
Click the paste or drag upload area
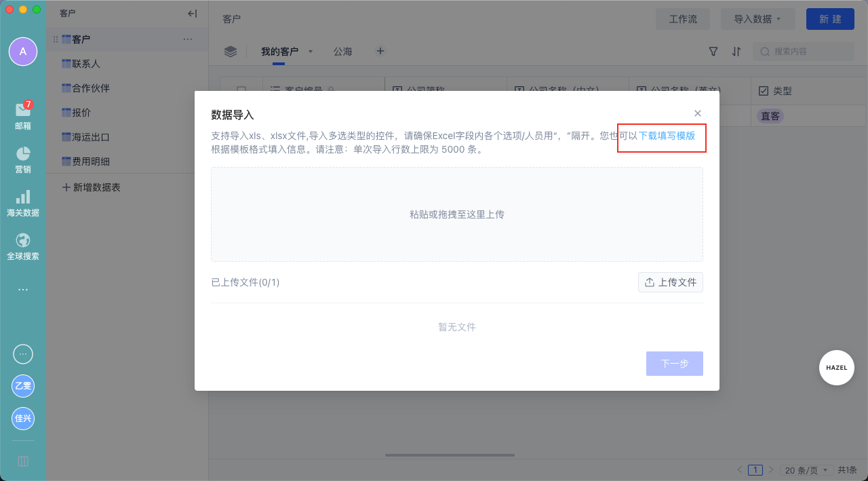[x=457, y=214]
